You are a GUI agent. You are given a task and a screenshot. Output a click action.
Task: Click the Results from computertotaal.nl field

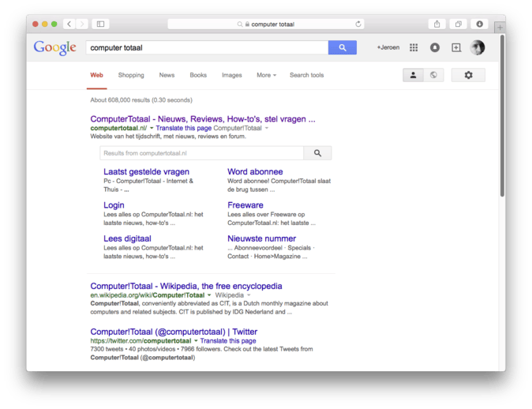click(x=201, y=153)
